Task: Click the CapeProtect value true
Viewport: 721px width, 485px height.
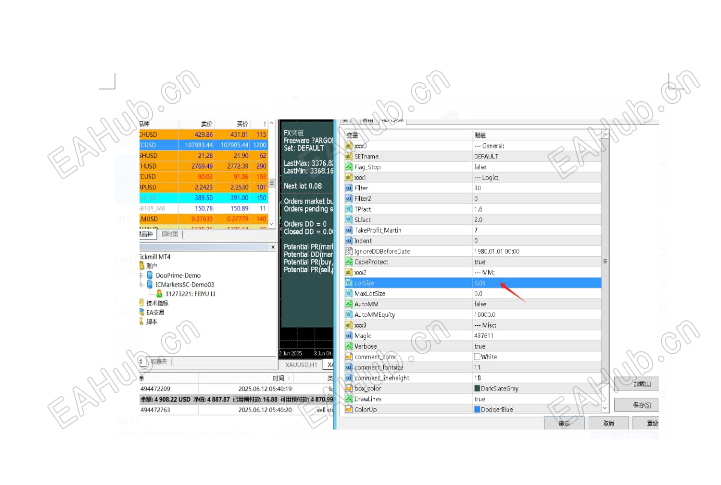Action: pyautogui.click(x=480, y=262)
